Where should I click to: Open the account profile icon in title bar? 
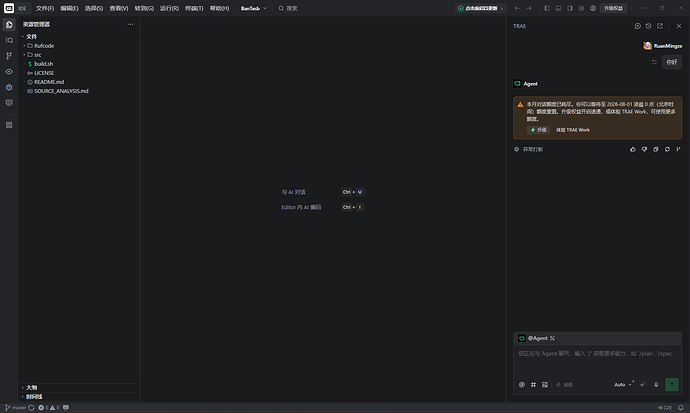[x=593, y=8]
